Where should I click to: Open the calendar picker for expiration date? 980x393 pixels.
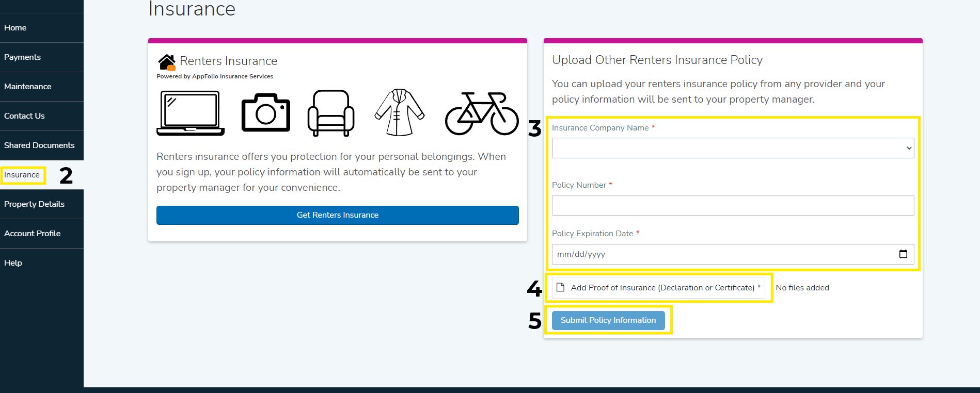(903, 254)
